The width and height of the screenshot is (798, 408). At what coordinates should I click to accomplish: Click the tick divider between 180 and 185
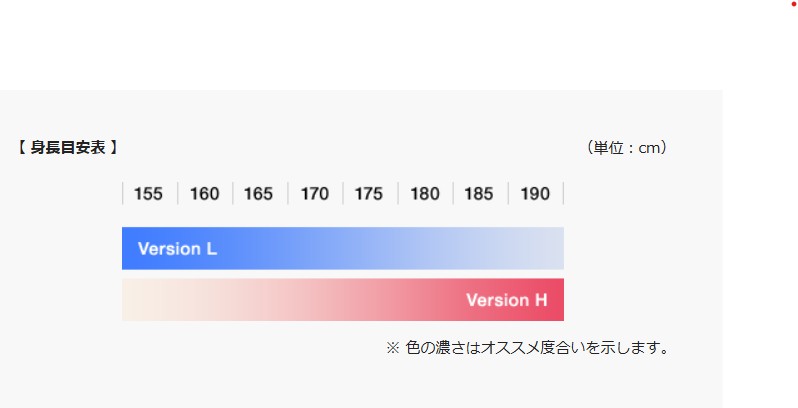pos(453,194)
